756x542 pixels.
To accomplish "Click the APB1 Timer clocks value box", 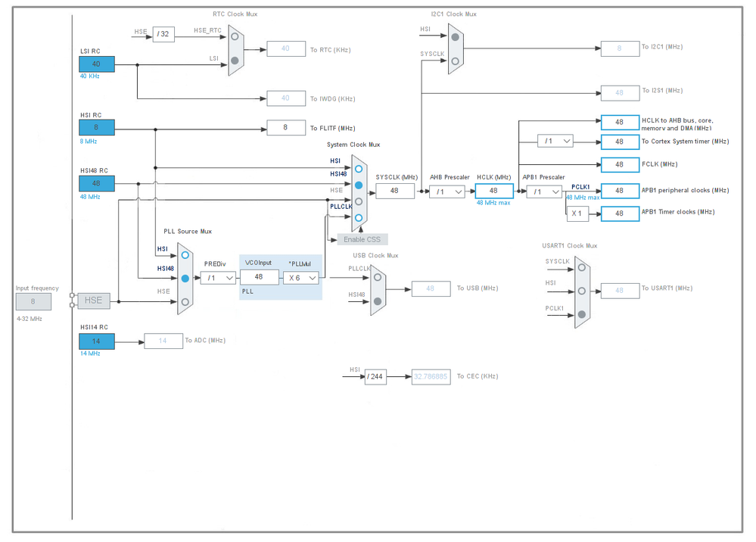I will [620, 213].
